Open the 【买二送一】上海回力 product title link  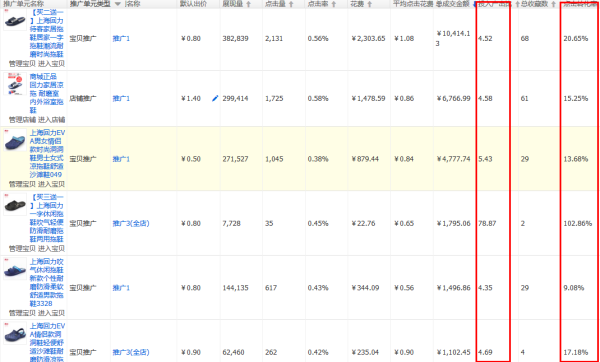point(47,33)
